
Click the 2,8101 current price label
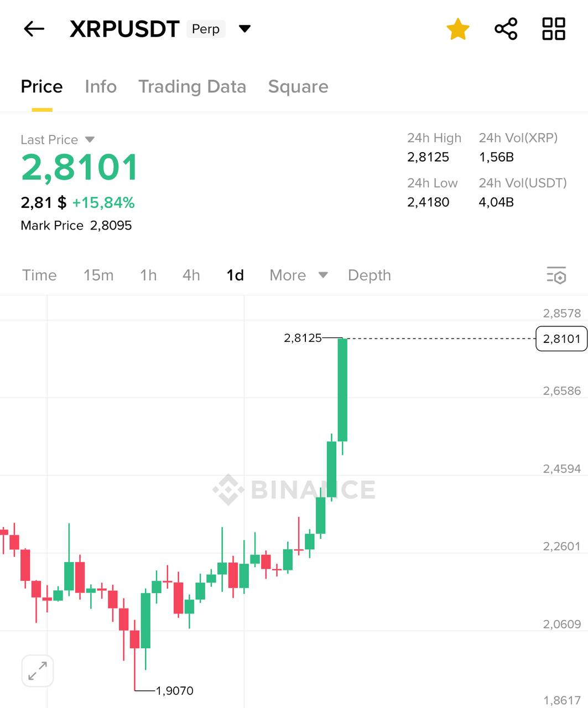[561, 339]
